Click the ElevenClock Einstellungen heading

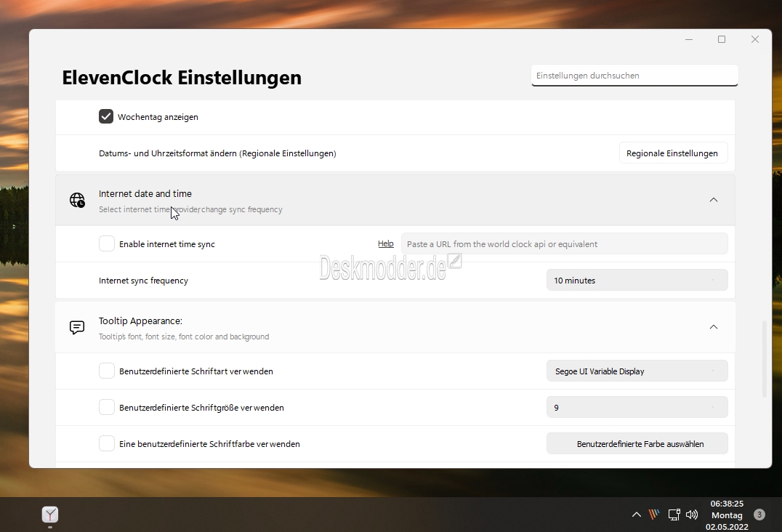(x=182, y=78)
